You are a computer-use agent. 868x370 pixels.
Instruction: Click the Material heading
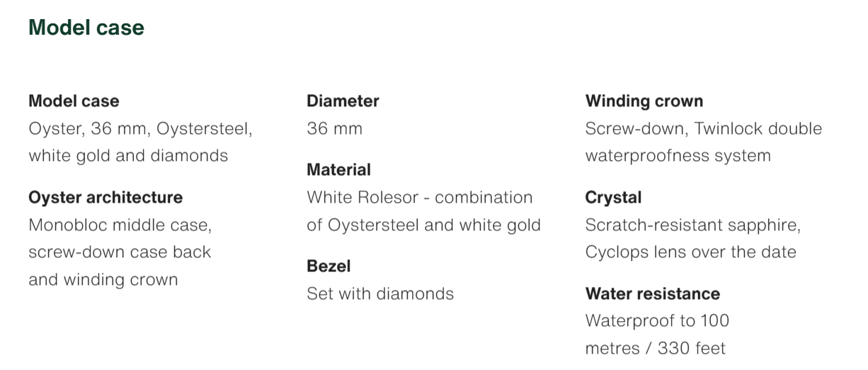coord(338,169)
